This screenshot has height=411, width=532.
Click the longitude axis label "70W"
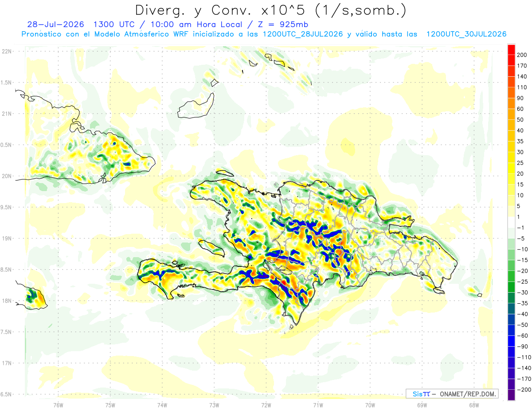[370, 404]
